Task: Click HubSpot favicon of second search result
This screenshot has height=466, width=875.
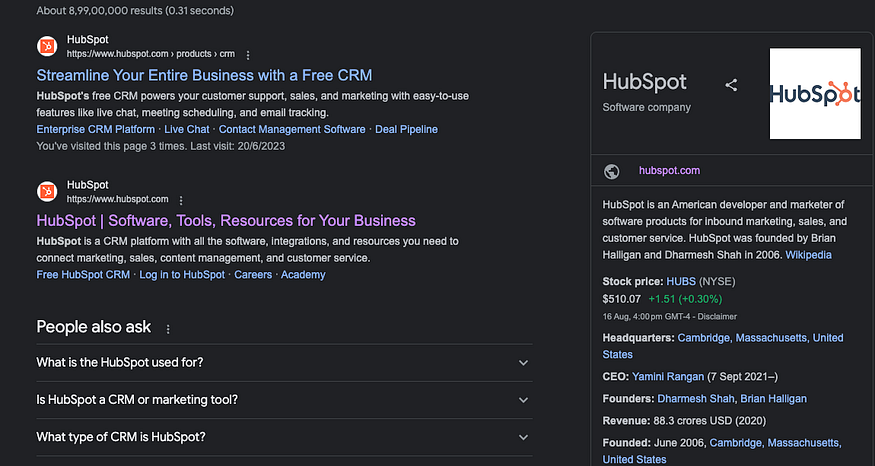Action: coord(47,191)
